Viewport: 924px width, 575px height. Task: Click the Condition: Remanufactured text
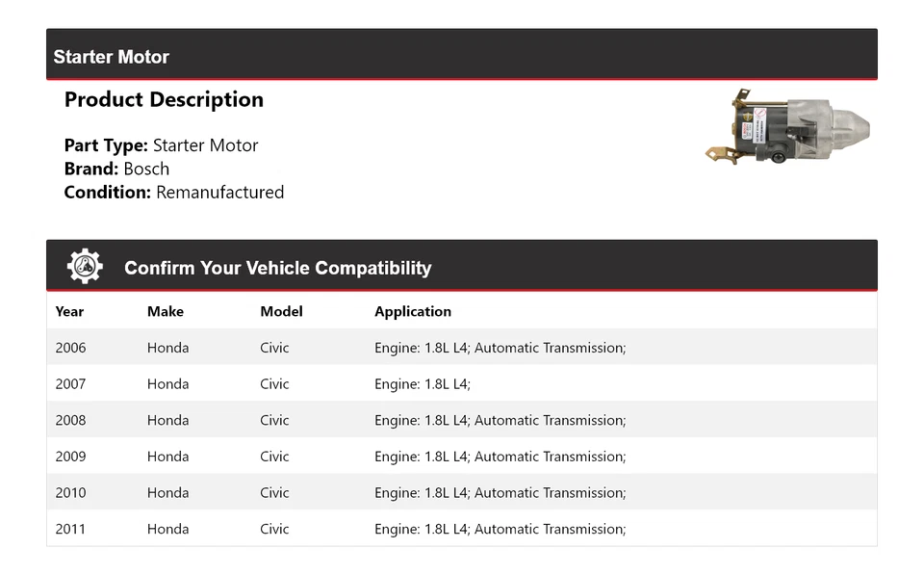tap(173, 192)
